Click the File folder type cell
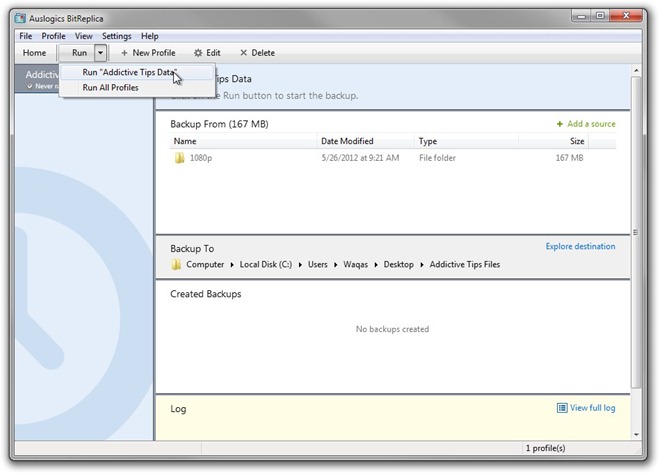Viewport: 660px width, 474px height. click(437, 158)
